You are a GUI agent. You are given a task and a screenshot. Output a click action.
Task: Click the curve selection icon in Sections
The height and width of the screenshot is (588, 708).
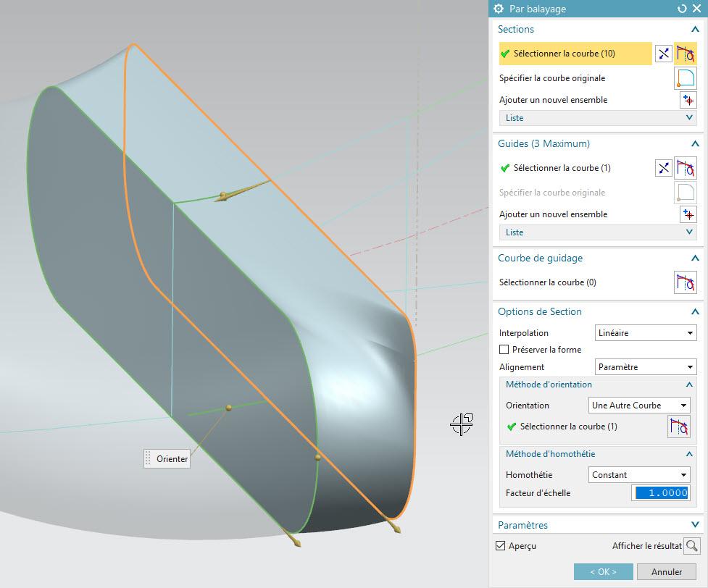[x=685, y=54]
